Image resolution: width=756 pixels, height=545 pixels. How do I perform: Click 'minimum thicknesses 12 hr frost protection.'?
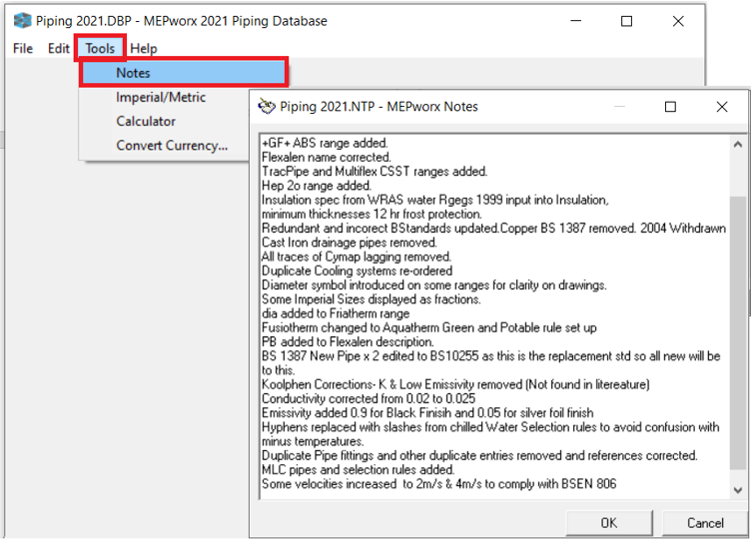point(372,214)
